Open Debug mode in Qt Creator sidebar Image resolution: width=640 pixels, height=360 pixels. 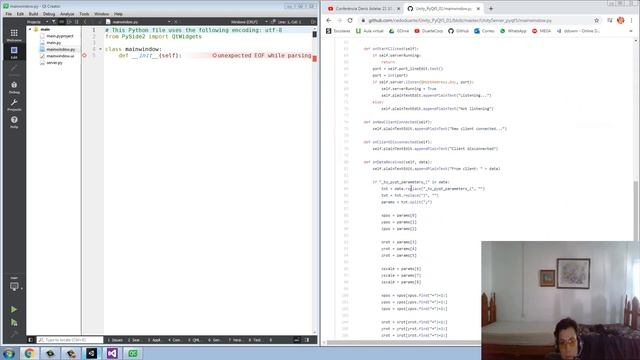pyautogui.click(x=14, y=87)
